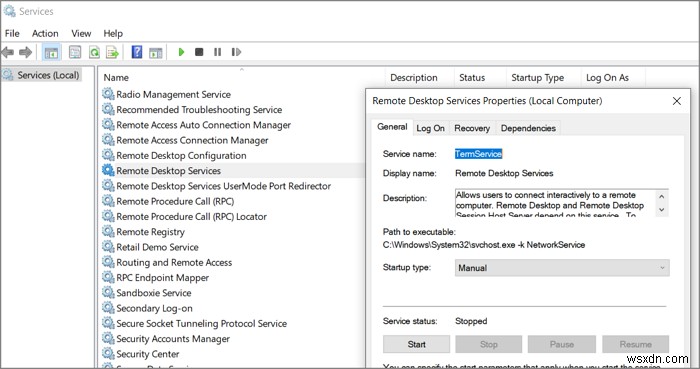Open the View menu
The image size is (700, 369).
pos(81,33)
